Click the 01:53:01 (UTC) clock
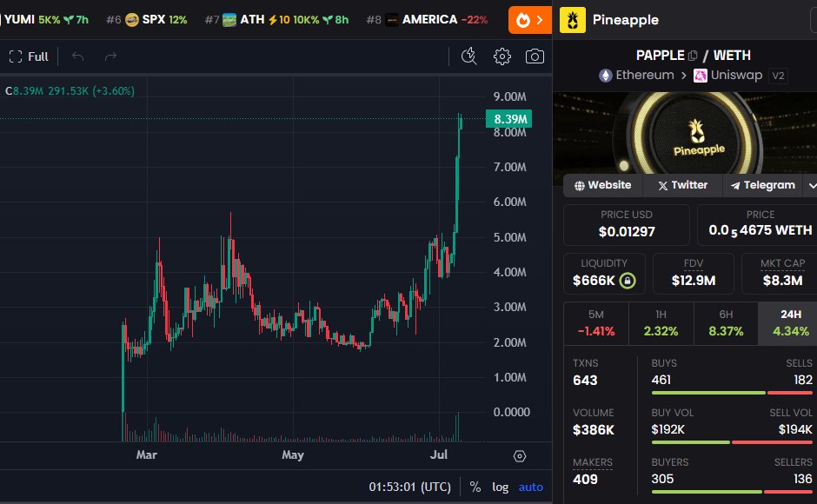Viewport: 817px width, 504px height. [409, 487]
